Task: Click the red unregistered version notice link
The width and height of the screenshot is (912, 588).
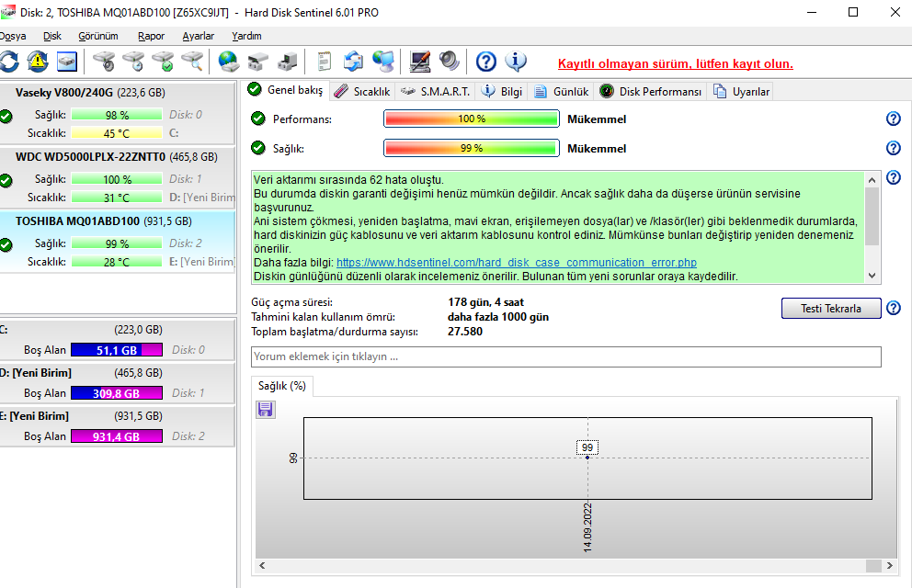Action: pyautogui.click(x=675, y=63)
